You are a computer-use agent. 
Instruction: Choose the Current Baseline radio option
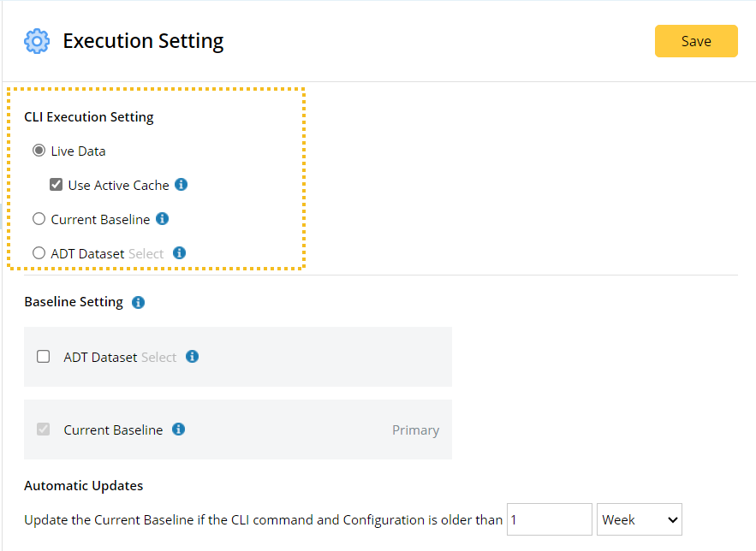coord(39,219)
